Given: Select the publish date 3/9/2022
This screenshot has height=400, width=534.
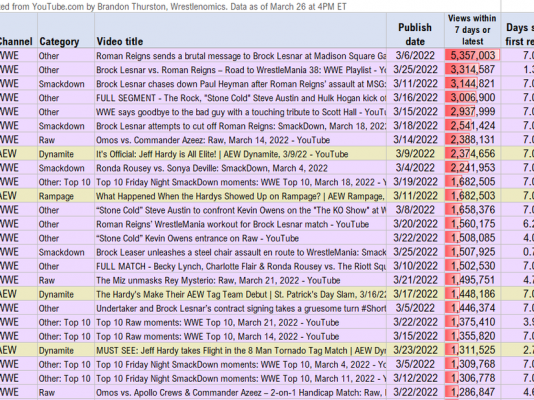Looking at the screenshot, I should point(415,154).
